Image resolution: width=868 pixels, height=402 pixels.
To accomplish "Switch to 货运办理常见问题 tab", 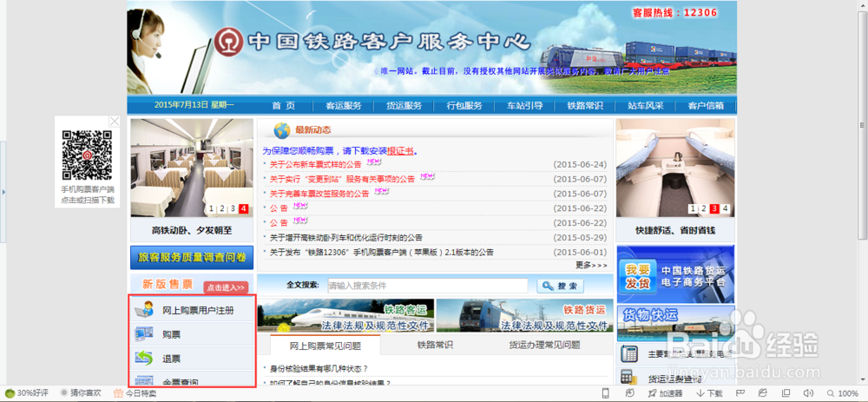I will [545, 345].
